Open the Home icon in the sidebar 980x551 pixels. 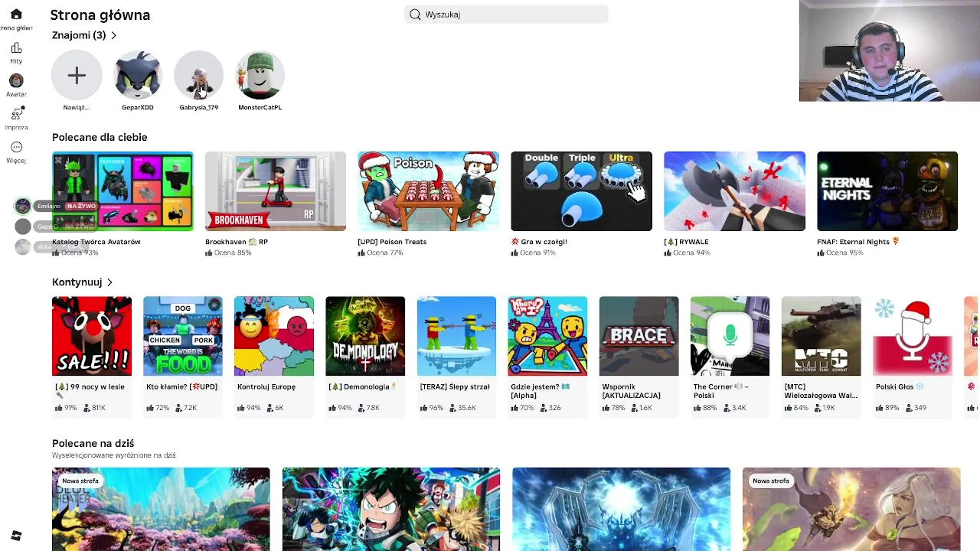[16, 14]
